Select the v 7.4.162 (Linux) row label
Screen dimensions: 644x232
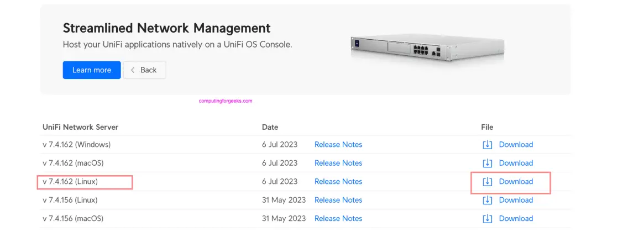[x=70, y=182]
